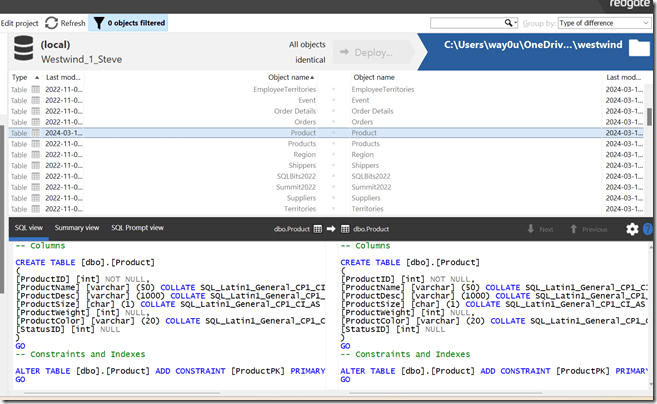The height and width of the screenshot is (404, 657).
Task: Open the settings gear in SQL view bar
Action: pyautogui.click(x=632, y=229)
